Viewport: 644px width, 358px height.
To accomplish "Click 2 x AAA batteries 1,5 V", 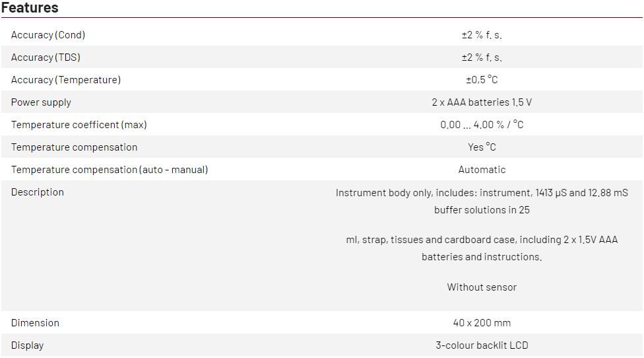I will [482, 102].
